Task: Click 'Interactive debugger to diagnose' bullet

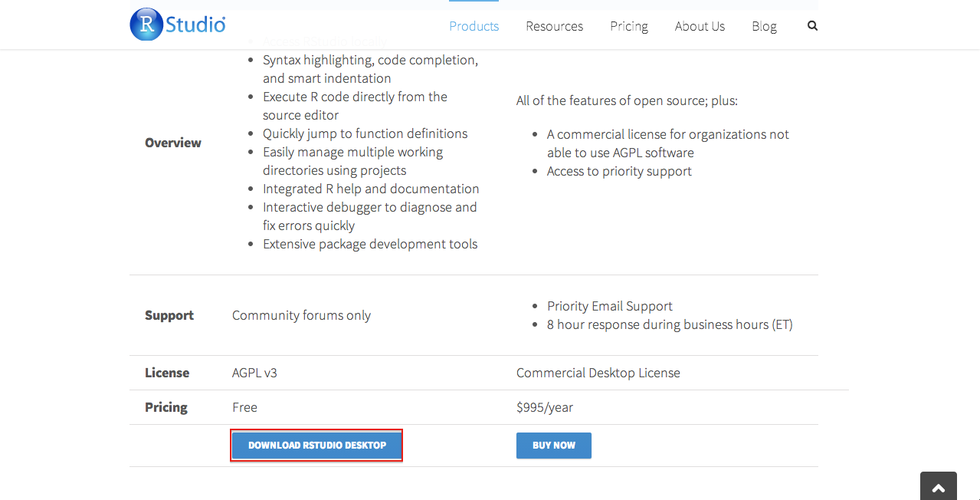Action: [x=370, y=216]
